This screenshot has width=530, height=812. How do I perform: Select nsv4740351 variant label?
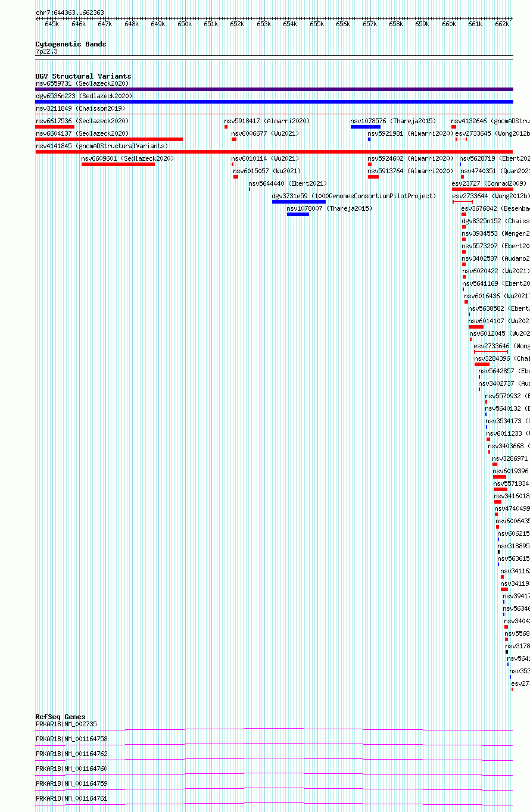495,171
